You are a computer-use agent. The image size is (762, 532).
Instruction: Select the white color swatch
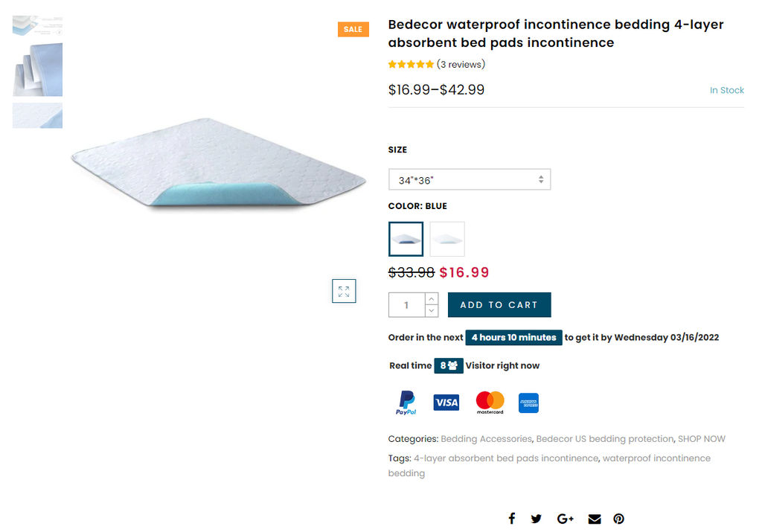(447, 239)
